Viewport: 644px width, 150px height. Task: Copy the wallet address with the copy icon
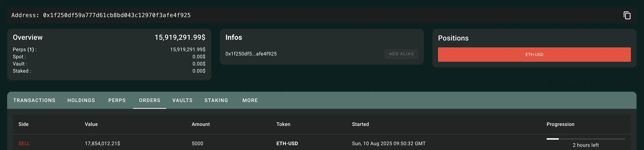pyautogui.click(x=627, y=15)
